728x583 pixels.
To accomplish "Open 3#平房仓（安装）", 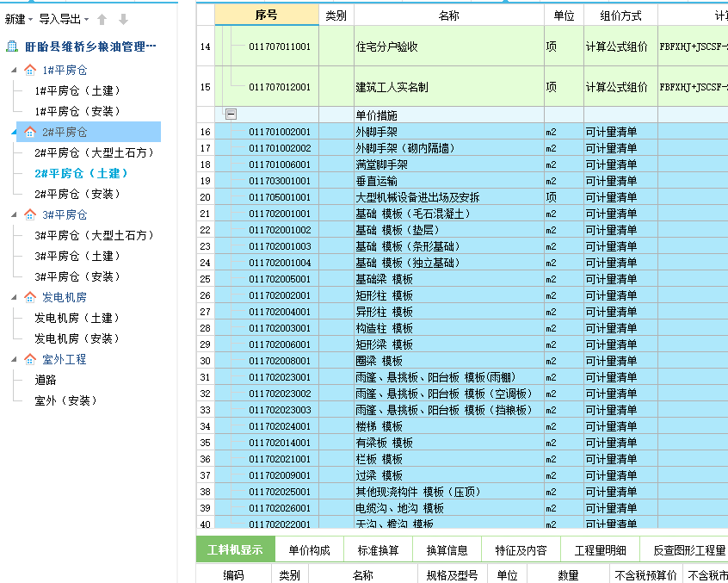I will 77,277.
